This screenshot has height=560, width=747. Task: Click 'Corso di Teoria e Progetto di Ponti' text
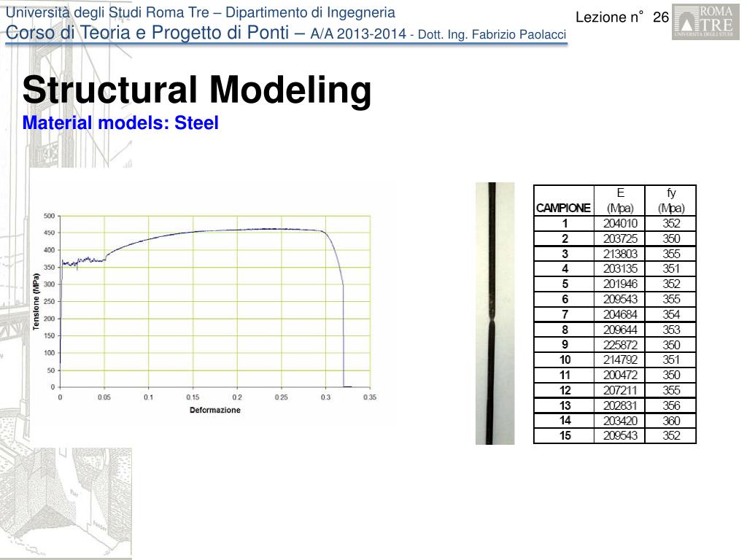point(147,32)
